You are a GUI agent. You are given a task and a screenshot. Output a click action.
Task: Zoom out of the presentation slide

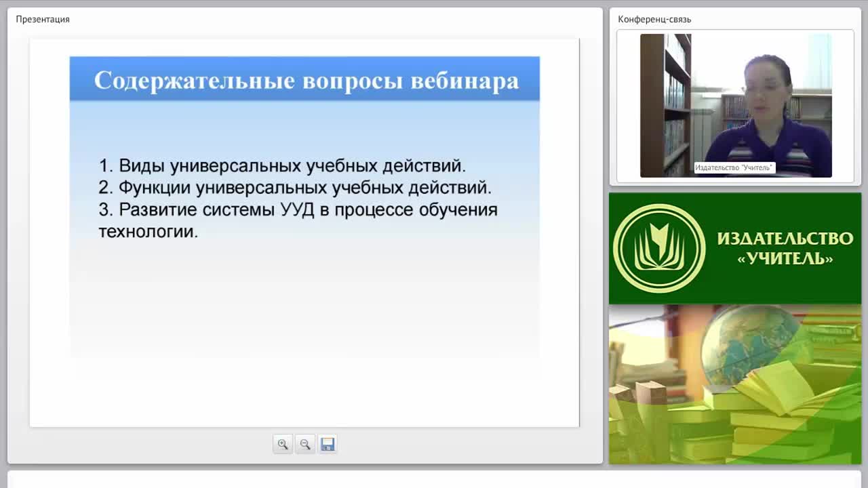pos(305,445)
